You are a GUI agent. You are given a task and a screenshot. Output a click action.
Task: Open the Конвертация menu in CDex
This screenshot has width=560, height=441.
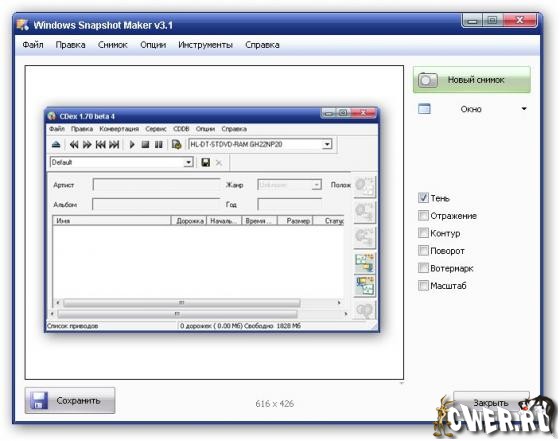coord(119,129)
